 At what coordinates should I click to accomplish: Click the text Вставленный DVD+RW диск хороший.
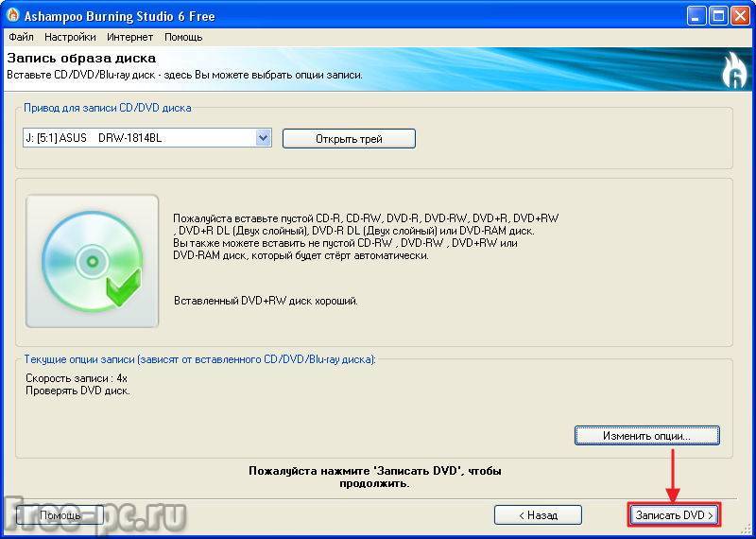pyautogui.click(x=266, y=301)
